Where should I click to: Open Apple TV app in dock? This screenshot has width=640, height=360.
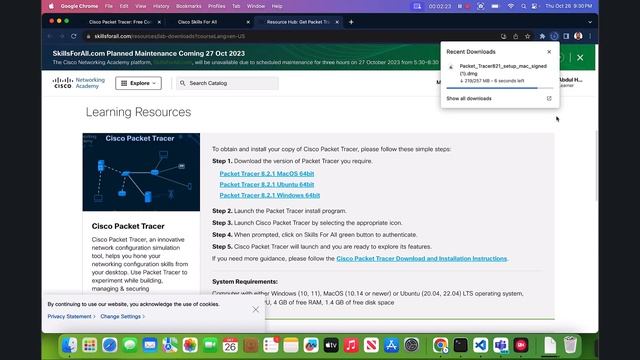click(x=331, y=345)
